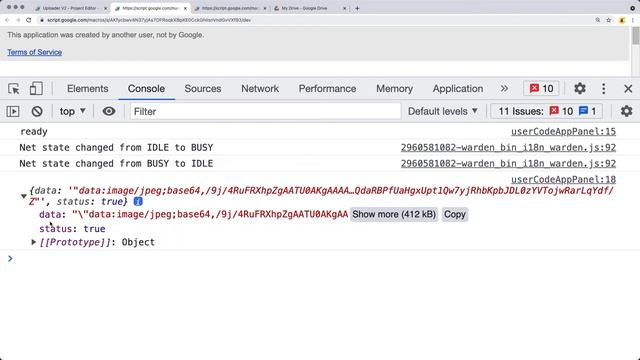Go back in browser history
Viewport: 640px width, 360px height.
tap(7, 20)
